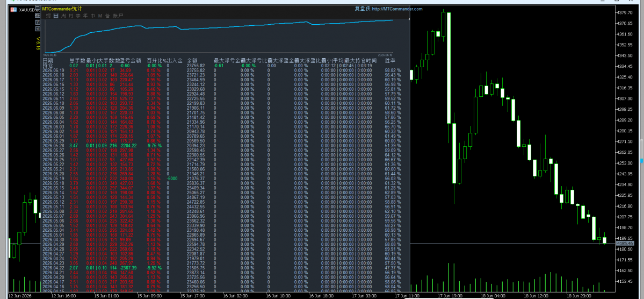Screen dimensions: 644x299
Task: Click the 移 move-panel icon
Action: (38, 15)
